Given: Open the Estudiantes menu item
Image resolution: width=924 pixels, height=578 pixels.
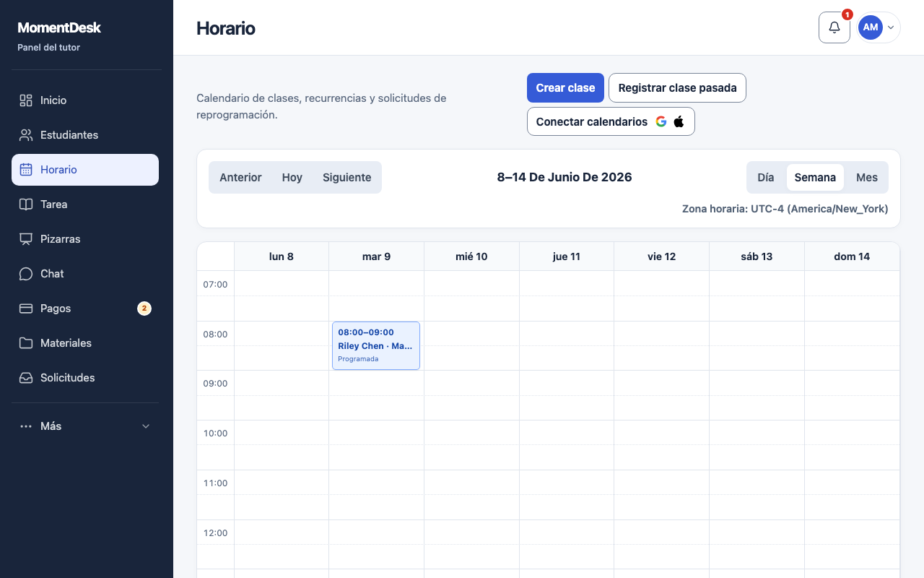Looking at the screenshot, I should pyautogui.click(x=85, y=135).
